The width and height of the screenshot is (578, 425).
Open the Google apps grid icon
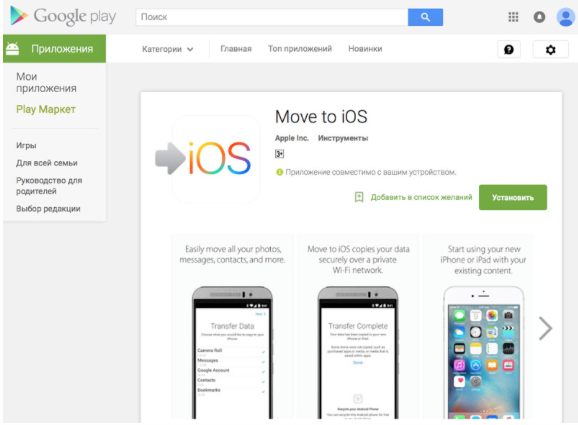coord(513,17)
